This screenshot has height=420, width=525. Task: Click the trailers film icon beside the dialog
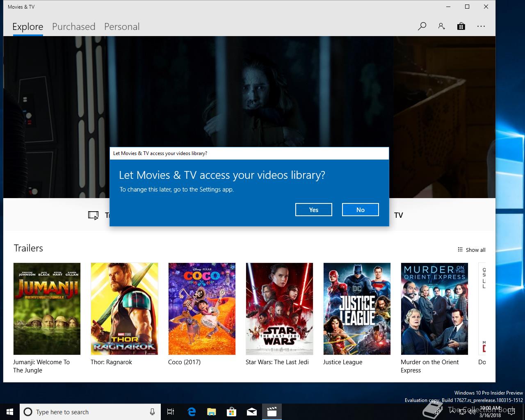[93, 215]
